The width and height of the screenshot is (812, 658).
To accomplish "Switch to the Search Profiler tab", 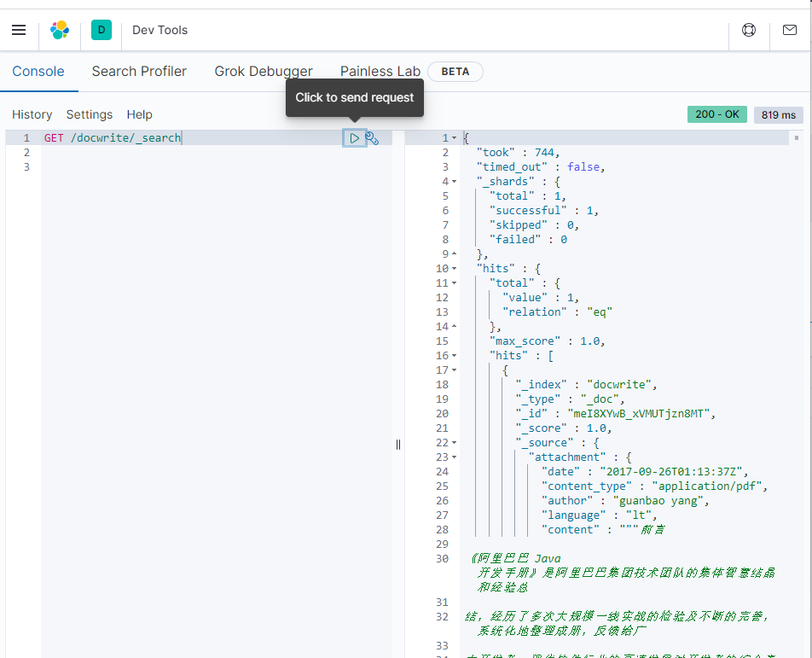I will tap(139, 72).
